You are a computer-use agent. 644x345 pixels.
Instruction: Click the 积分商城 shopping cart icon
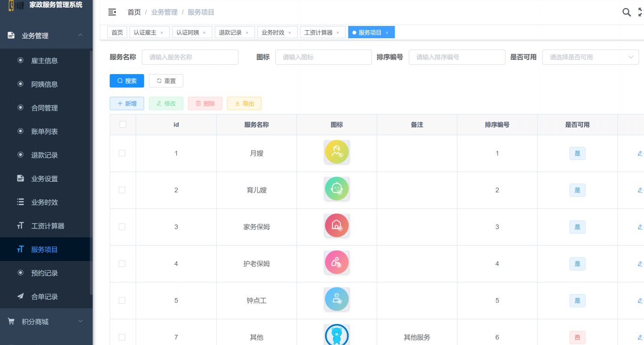(x=11, y=321)
